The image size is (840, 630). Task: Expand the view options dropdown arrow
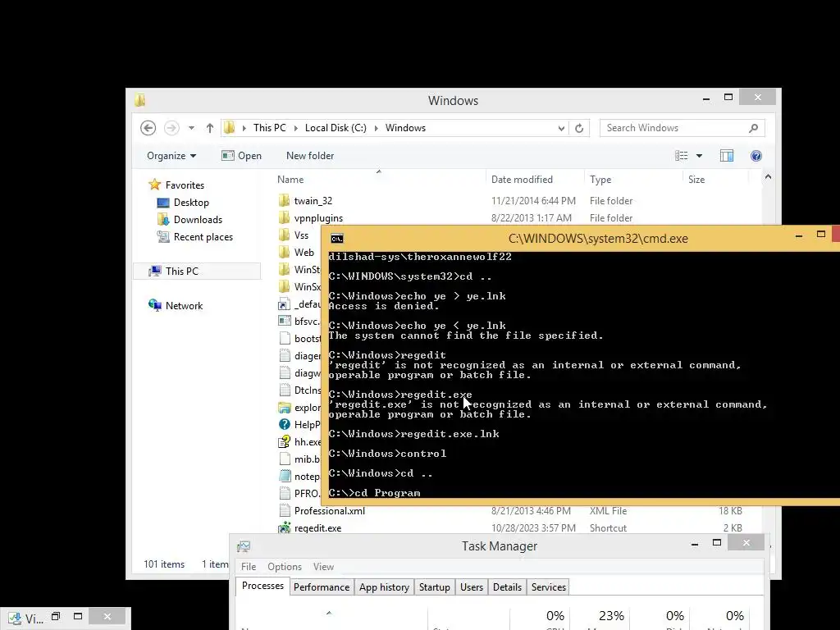(699, 156)
